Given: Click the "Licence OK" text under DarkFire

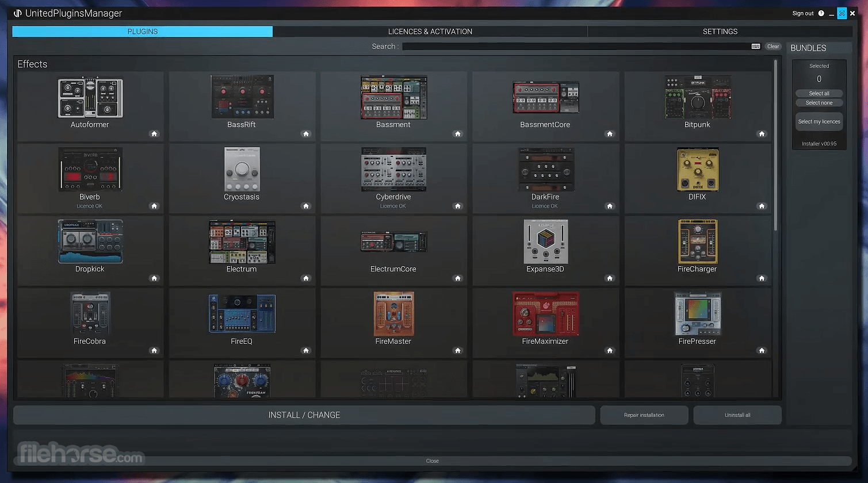Looking at the screenshot, I should coord(545,206).
